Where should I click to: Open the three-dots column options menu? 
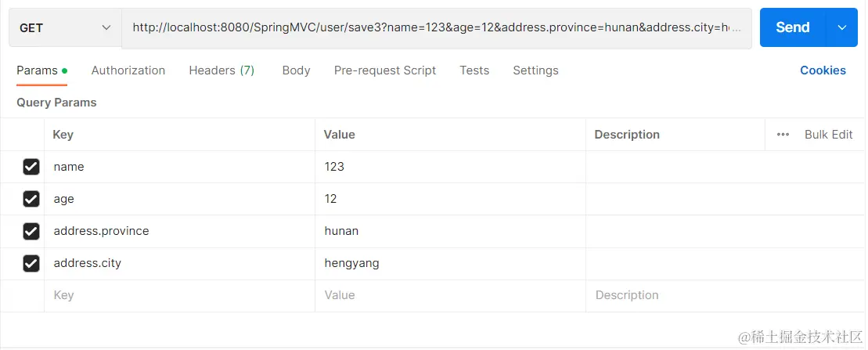click(783, 135)
